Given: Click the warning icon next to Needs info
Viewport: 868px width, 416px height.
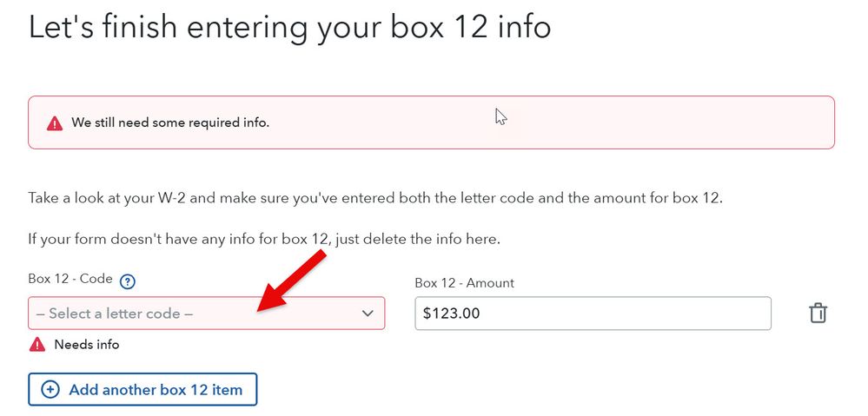Looking at the screenshot, I should pyautogui.click(x=37, y=345).
